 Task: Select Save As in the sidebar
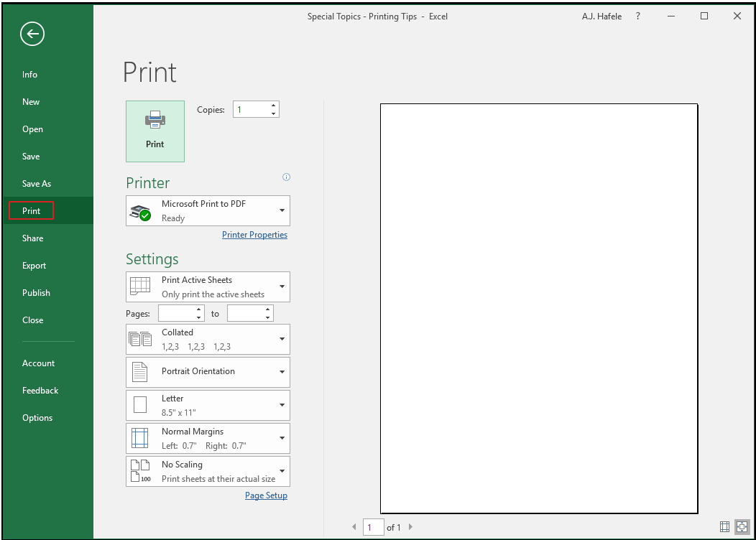click(37, 184)
